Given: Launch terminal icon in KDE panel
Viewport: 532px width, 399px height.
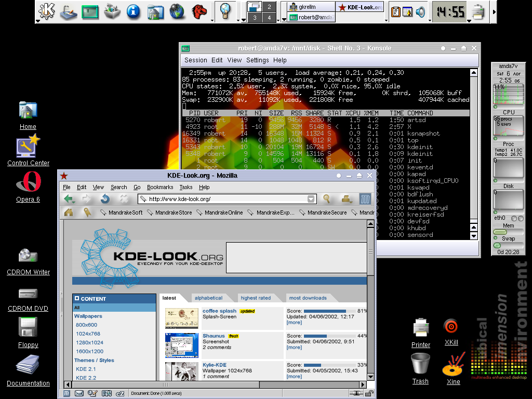Looking at the screenshot, I should pyautogui.click(x=90, y=12).
